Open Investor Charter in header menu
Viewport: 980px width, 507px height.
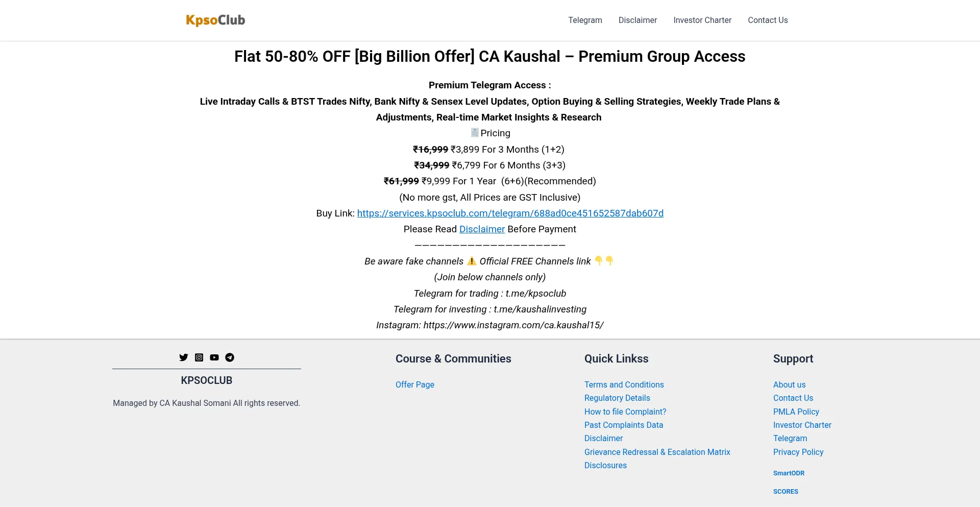(702, 20)
